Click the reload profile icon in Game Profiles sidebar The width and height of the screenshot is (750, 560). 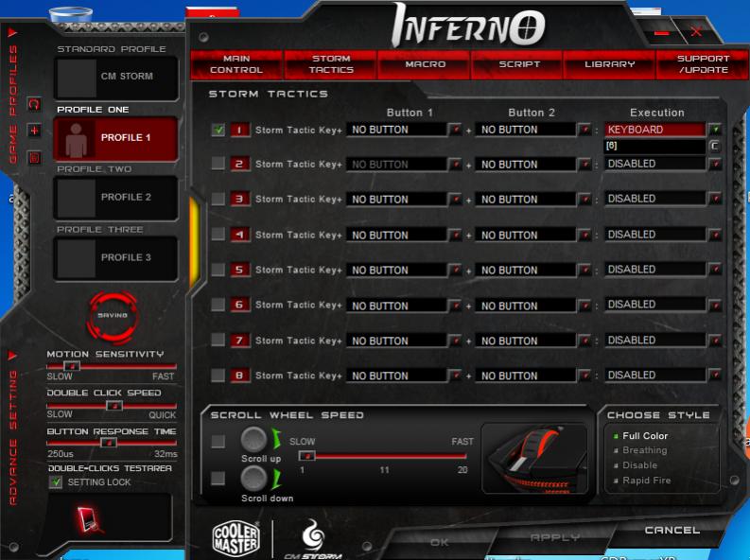(x=34, y=104)
